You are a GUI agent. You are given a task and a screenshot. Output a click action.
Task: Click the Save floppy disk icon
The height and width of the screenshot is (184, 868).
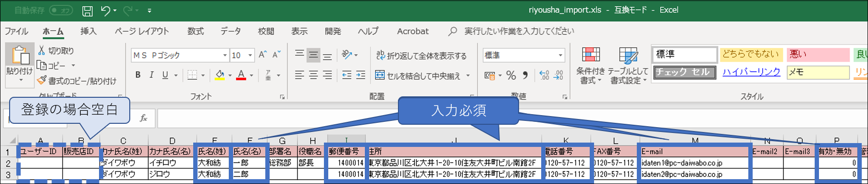(87, 11)
